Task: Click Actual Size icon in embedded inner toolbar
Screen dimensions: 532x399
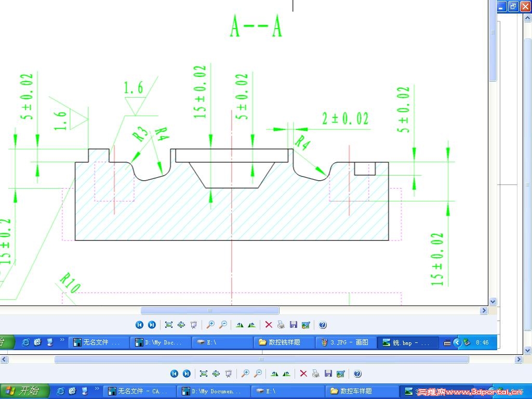Action: (x=181, y=325)
